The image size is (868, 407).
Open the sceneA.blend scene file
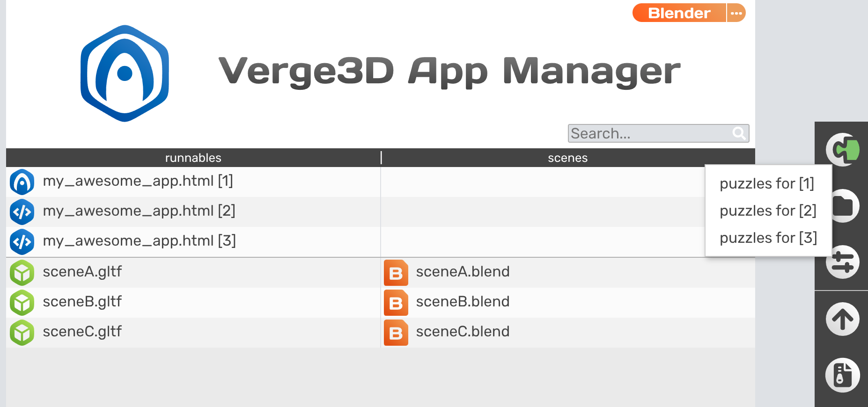pyautogui.click(x=462, y=271)
